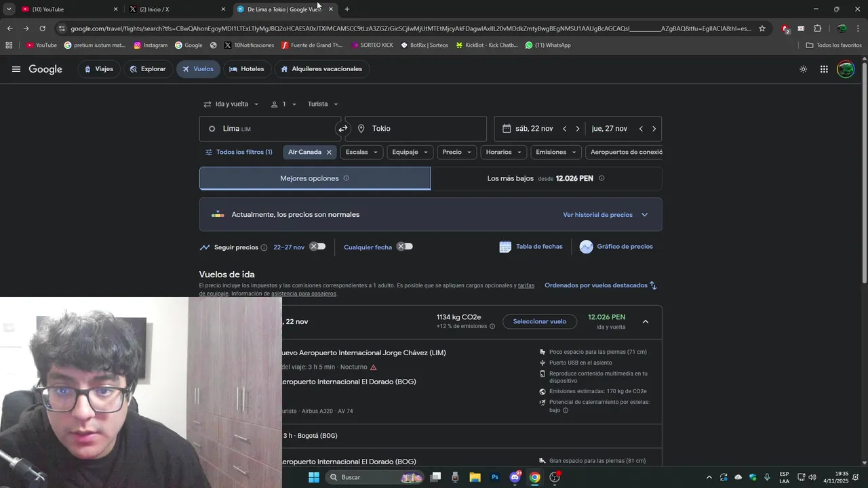Image resolution: width=868 pixels, height=488 pixels.
Task: Open the Chrome three-dot menu
Action: click(858, 28)
